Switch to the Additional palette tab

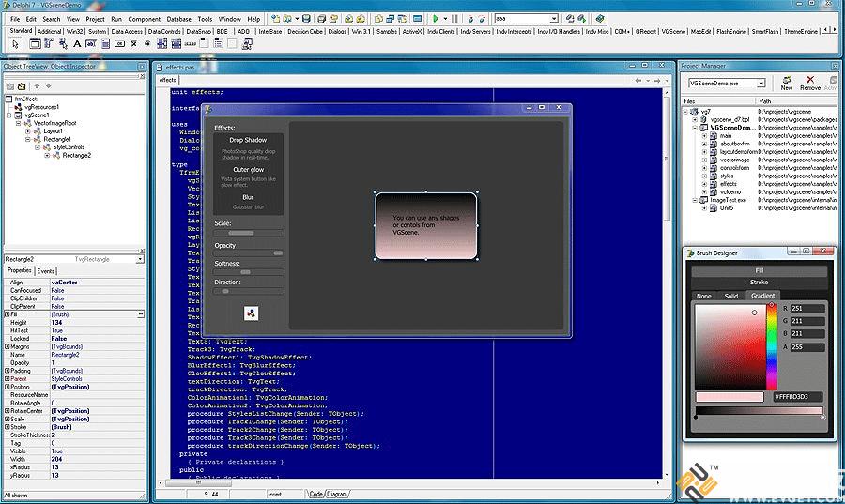(50, 32)
